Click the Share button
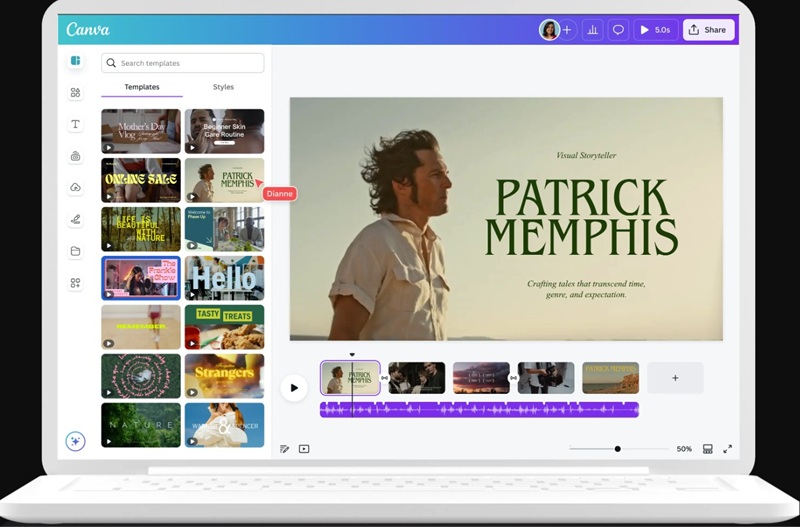 coord(709,30)
